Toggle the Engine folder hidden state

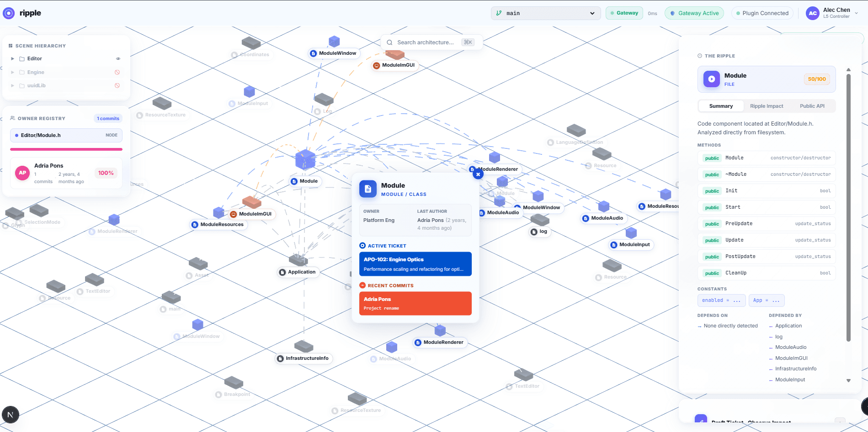click(x=117, y=72)
